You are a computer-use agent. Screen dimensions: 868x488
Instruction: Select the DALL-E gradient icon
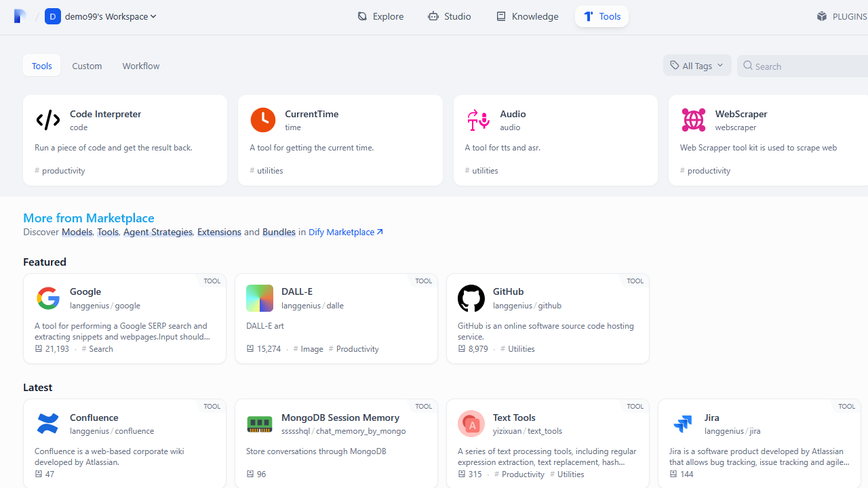(260, 298)
